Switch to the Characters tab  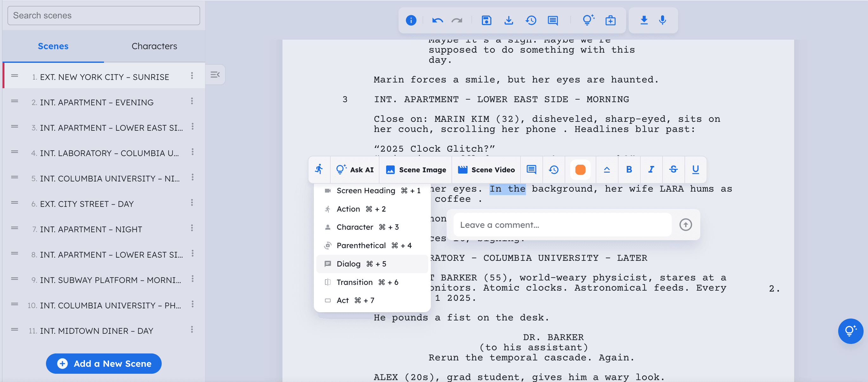click(154, 46)
